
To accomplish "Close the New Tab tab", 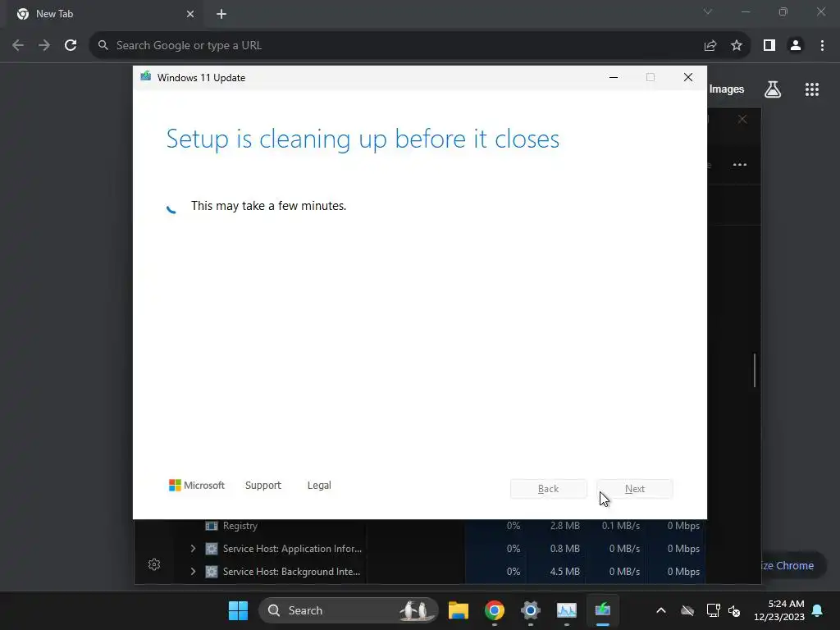I will point(190,14).
